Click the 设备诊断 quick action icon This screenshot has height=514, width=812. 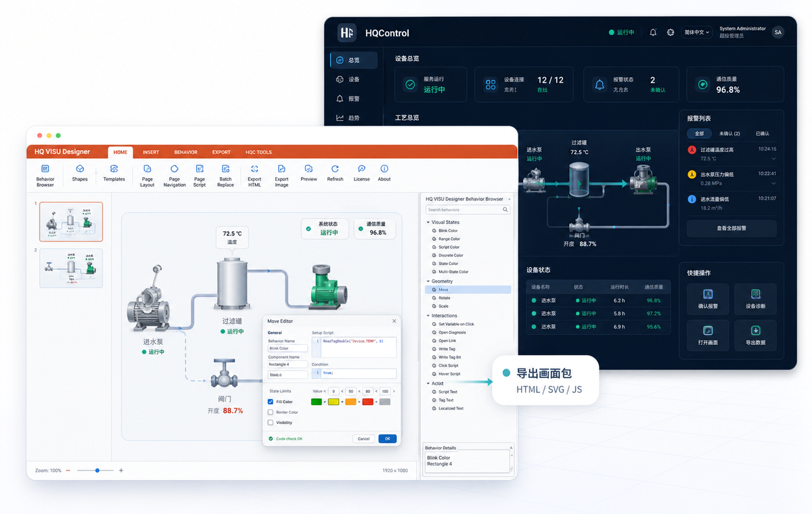756,294
